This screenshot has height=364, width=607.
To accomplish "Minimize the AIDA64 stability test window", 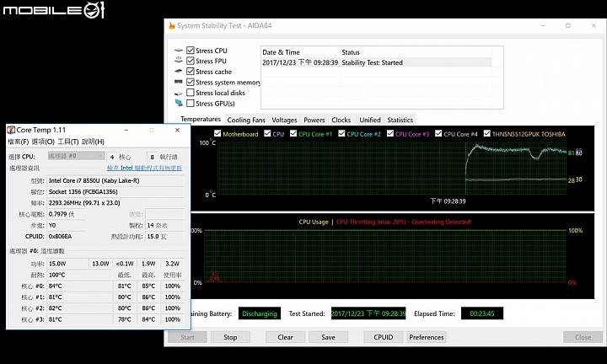I will tap(542, 25).
